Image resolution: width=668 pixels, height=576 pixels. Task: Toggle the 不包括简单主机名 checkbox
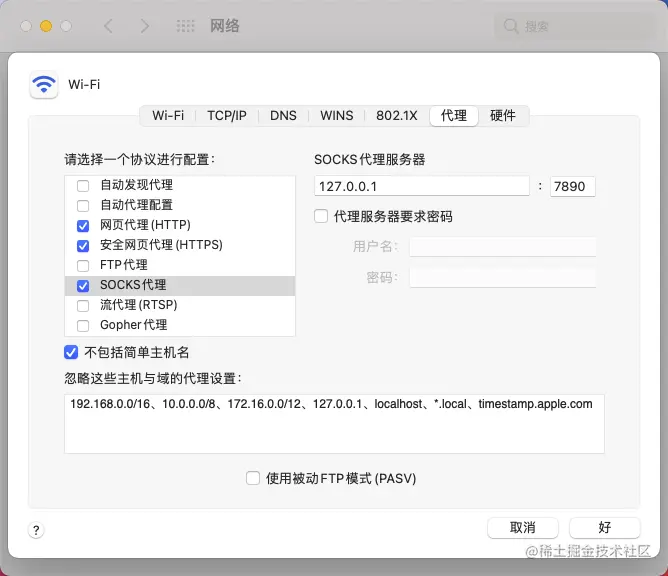[71, 352]
